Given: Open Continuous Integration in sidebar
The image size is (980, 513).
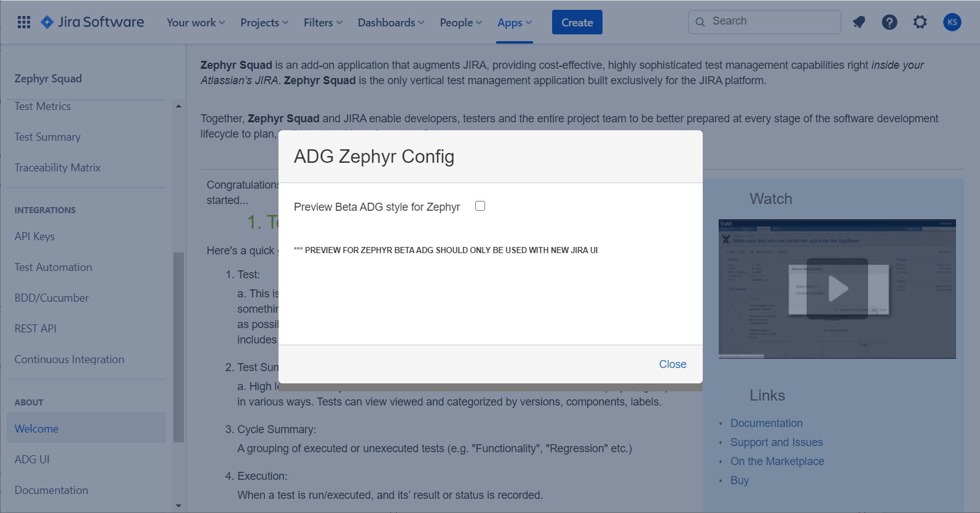Looking at the screenshot, I should point(69,359).
